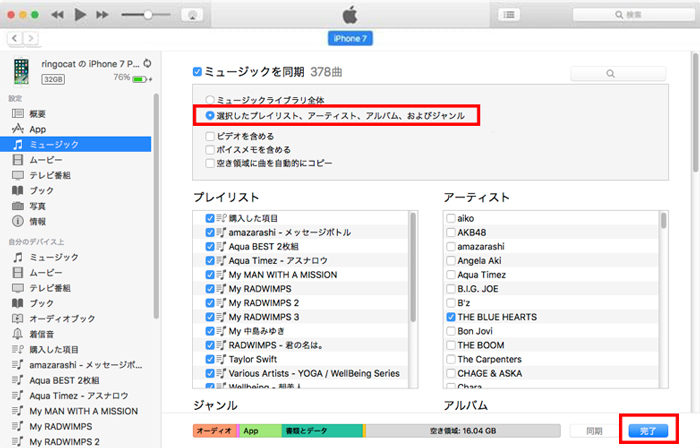This screenshot has height=448, width=700.
Task: Uncheck THE BLUE HEARTS artist
Action: pos(451,317)
